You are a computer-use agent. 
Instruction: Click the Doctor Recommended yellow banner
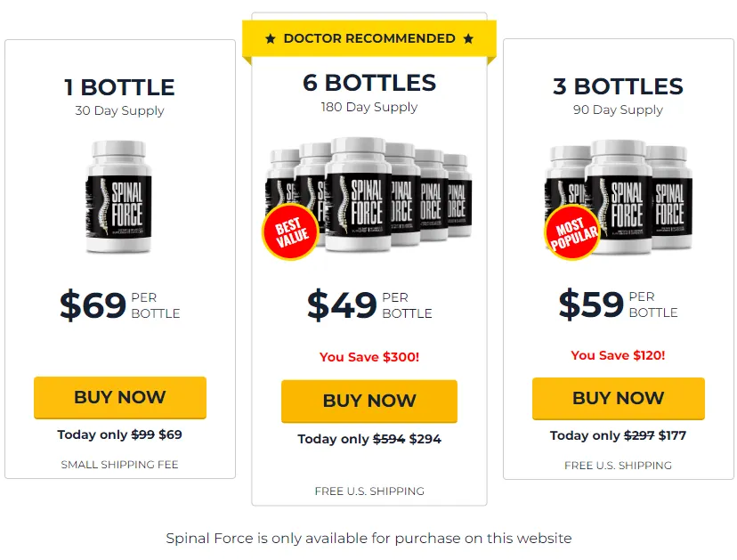coord(369,39)
